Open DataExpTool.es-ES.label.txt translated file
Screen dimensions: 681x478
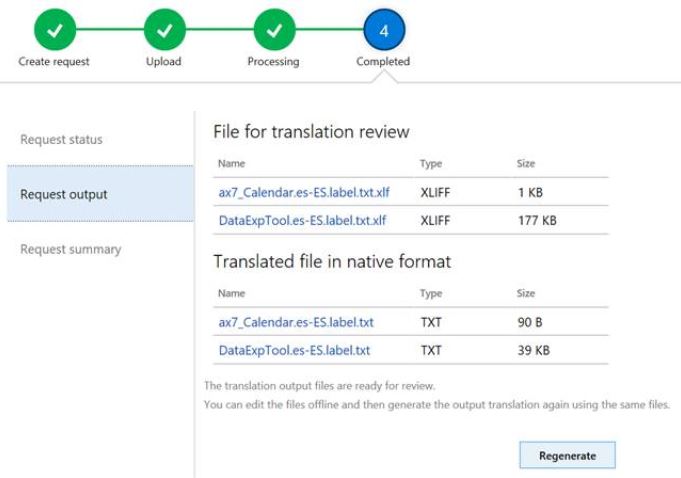(x=294, y=350)
